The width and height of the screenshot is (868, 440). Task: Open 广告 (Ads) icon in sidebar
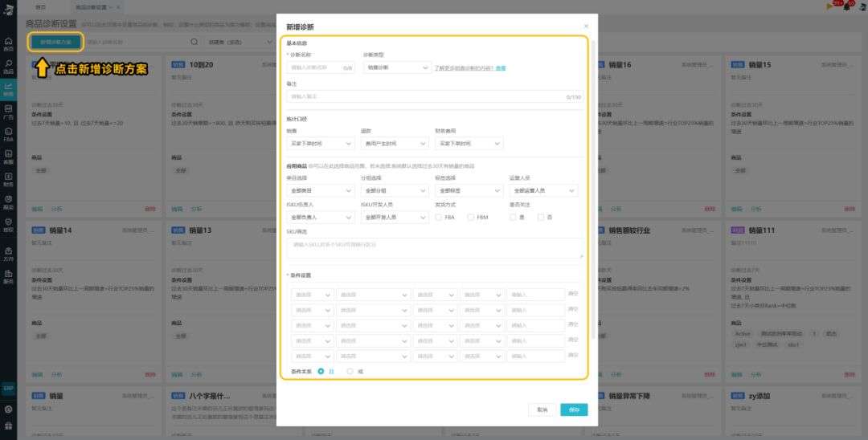(x=8, y=111)
